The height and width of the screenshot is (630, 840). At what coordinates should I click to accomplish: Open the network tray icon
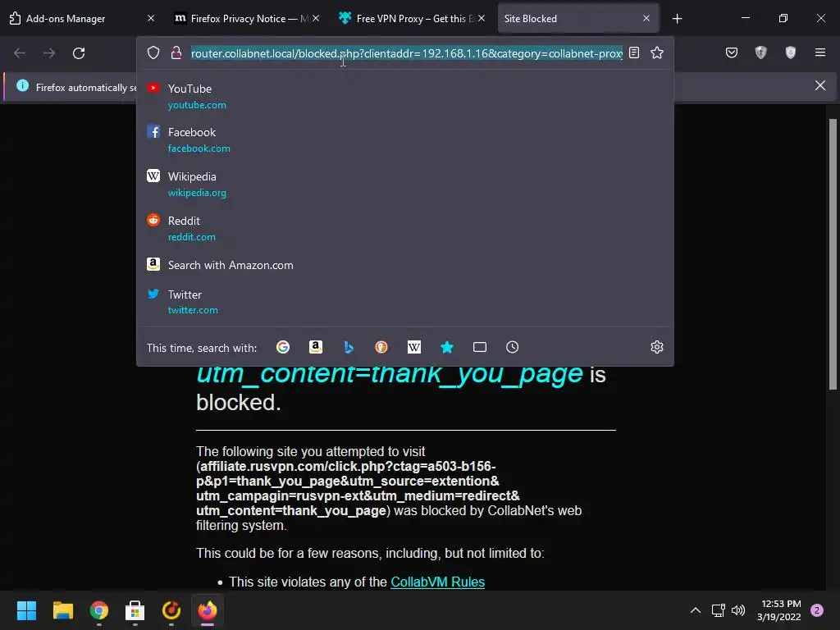718,610
